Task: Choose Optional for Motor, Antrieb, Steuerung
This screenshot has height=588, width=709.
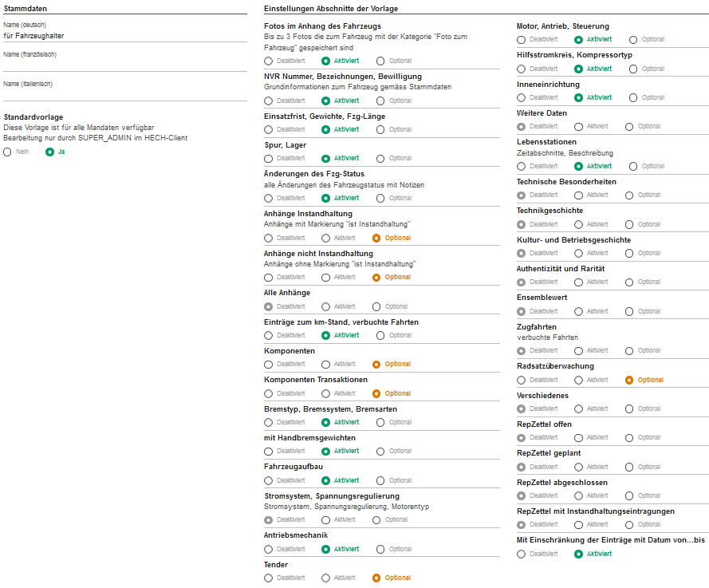Action: pyautogui.click(x=633, y=39)
